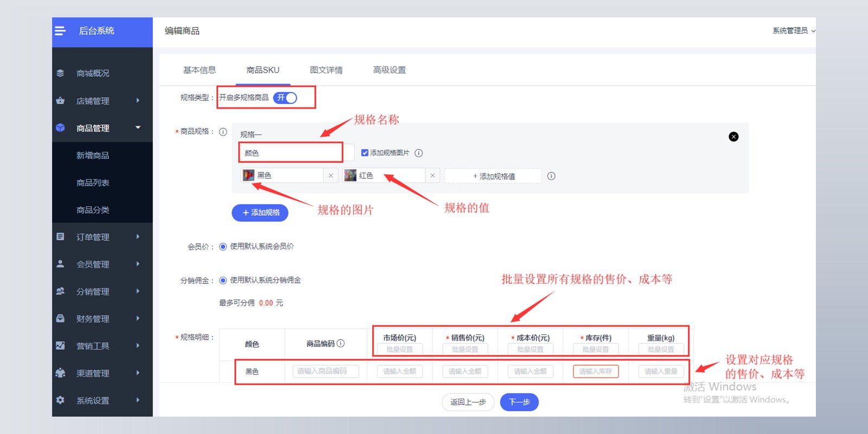Click the 店铺管理 shop basket icon
The height and width of the screenshot is (434, 868).
[x=60, y=100]
